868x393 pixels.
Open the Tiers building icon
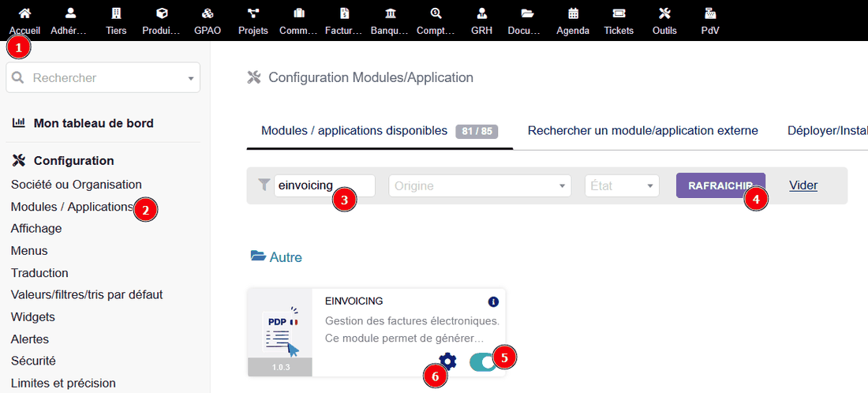point(116,13)
